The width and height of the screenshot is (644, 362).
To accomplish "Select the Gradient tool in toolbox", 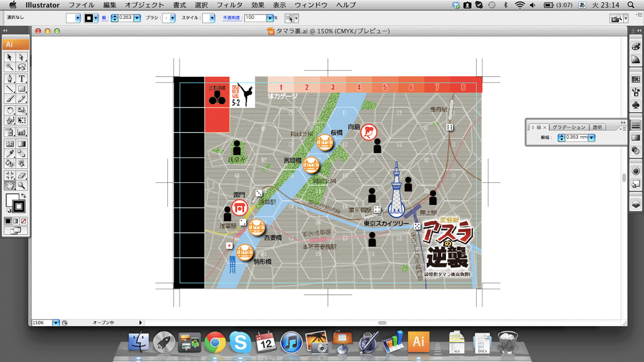I will (x=21, y=143).
